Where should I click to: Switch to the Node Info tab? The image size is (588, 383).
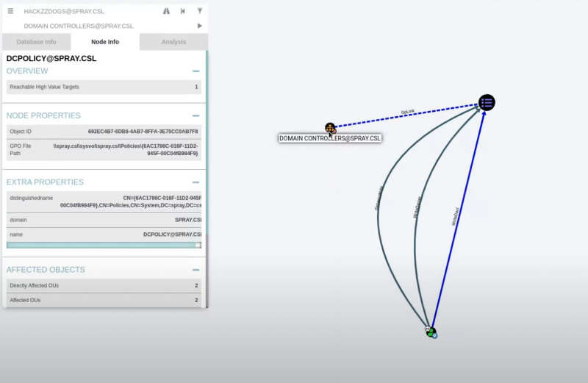pyautogui.click(x=105, y=42)
